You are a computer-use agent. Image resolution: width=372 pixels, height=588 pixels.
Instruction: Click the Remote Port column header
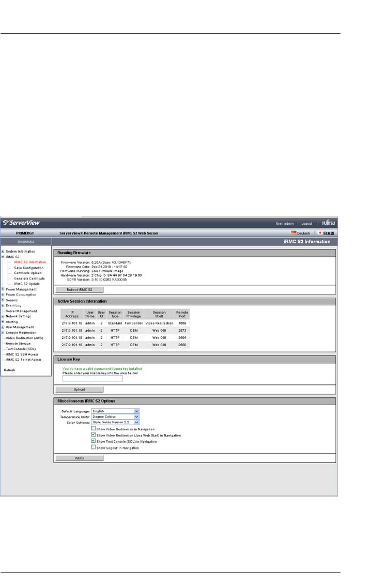(182, 314)
